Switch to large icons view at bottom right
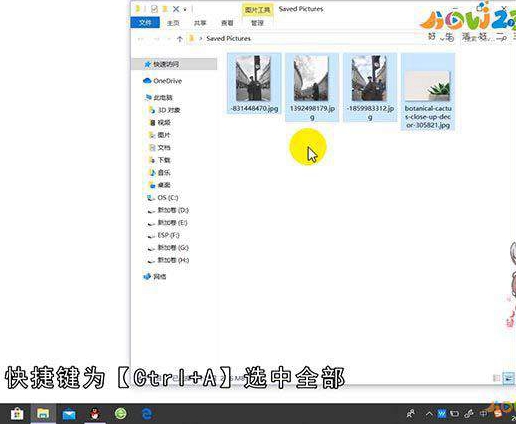The height and width of the screenshot is (424, 516). point(509,378)
